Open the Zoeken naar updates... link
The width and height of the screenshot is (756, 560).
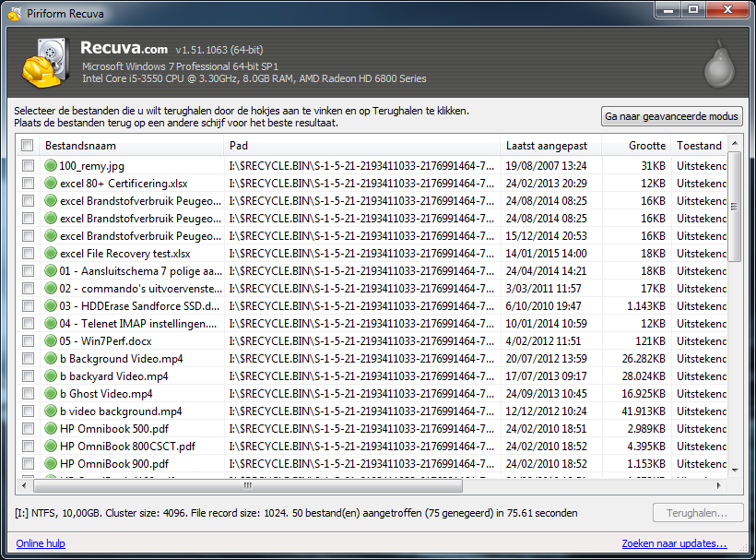(674, 543)
